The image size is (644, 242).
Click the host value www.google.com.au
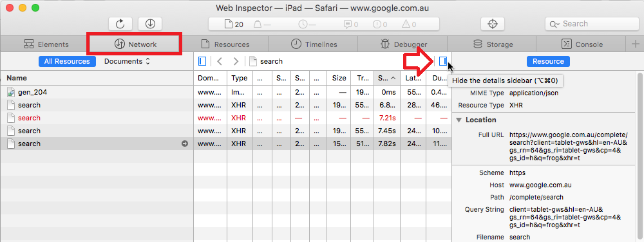point(540,185)
